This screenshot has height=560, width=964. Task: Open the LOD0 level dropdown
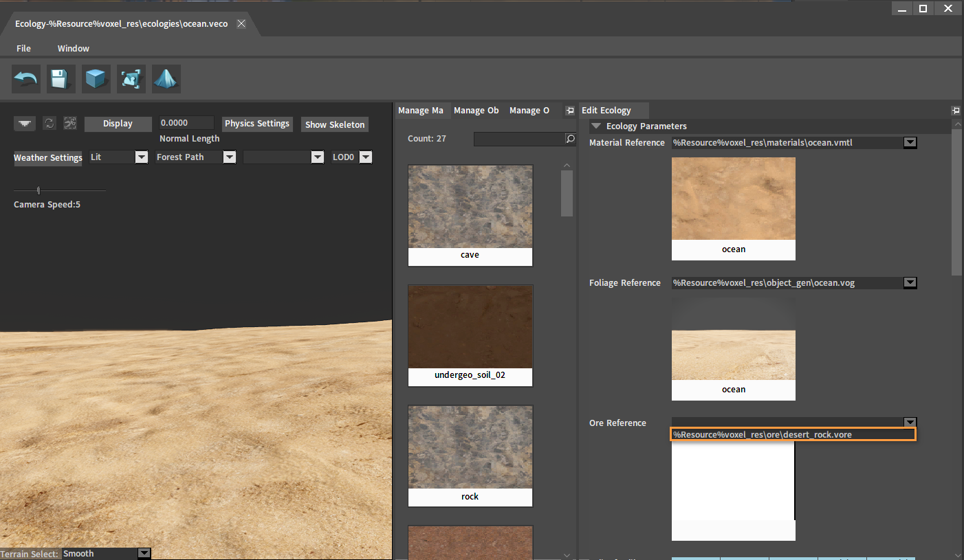point(366,157)
